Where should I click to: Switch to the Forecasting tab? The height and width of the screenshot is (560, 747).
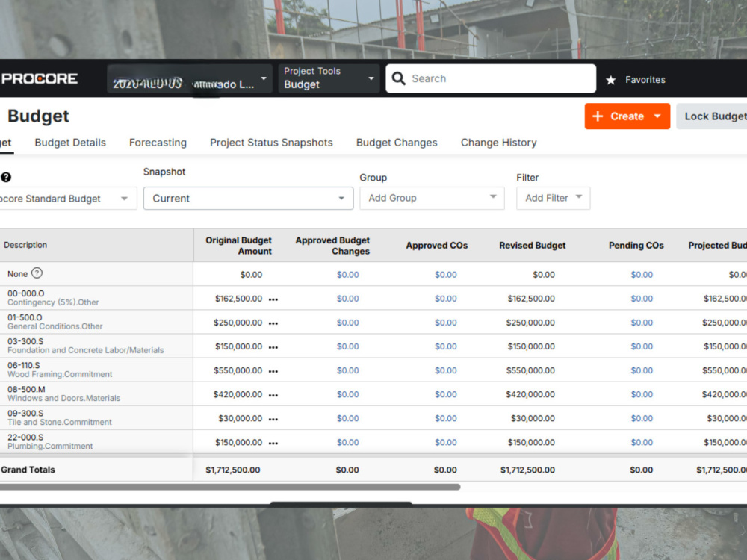(x=158, y=143)
